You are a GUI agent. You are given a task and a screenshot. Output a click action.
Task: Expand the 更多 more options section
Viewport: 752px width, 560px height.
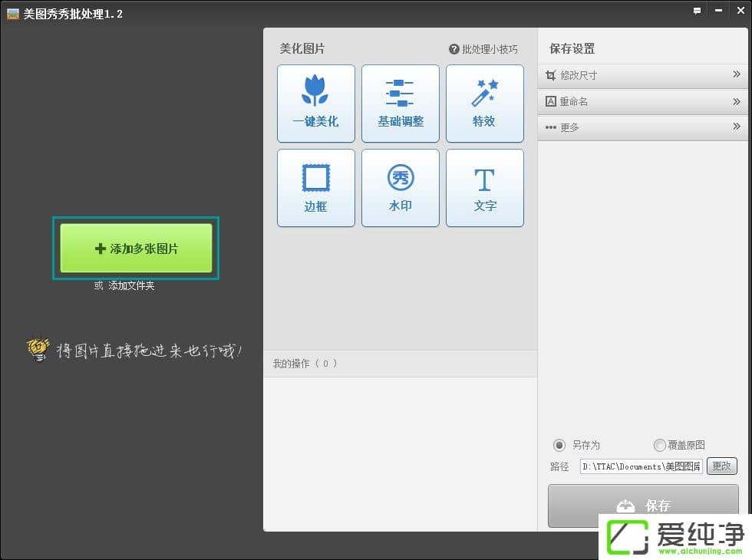point(642,127)
